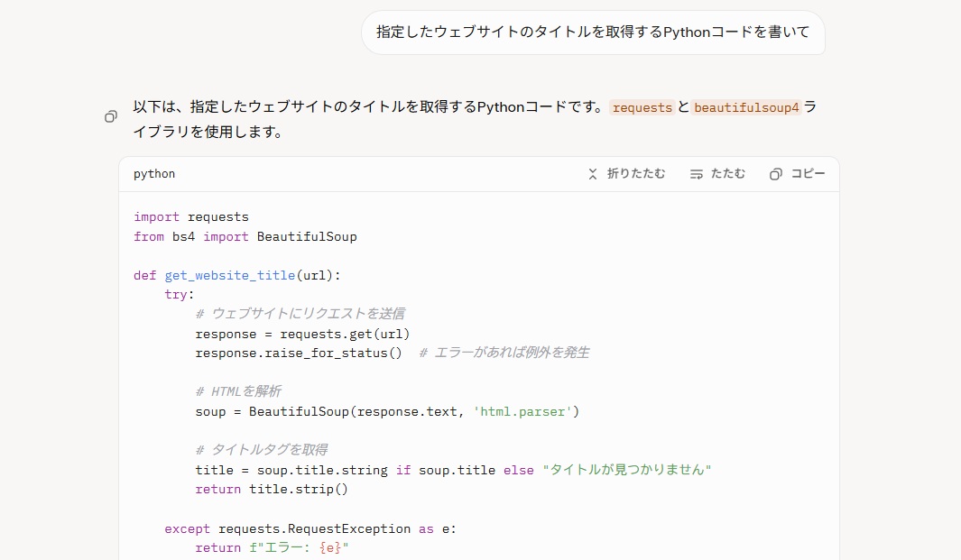The image size is (961, 560).
Task: Click the line-wrap icon beside たたむ
Action: point(698,173)
